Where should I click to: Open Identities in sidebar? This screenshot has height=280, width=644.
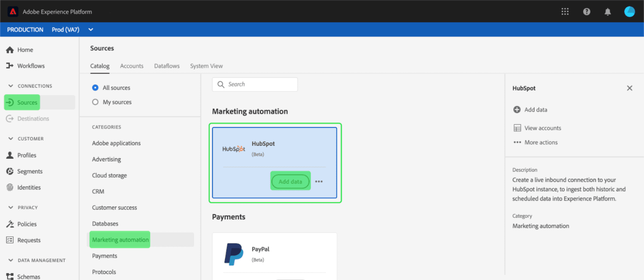coord(29,187)
